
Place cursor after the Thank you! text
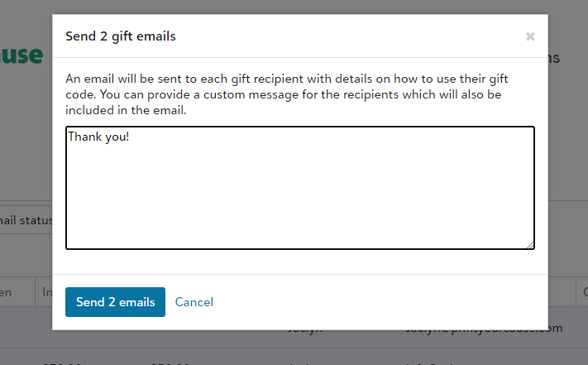[x=130, y=137]
